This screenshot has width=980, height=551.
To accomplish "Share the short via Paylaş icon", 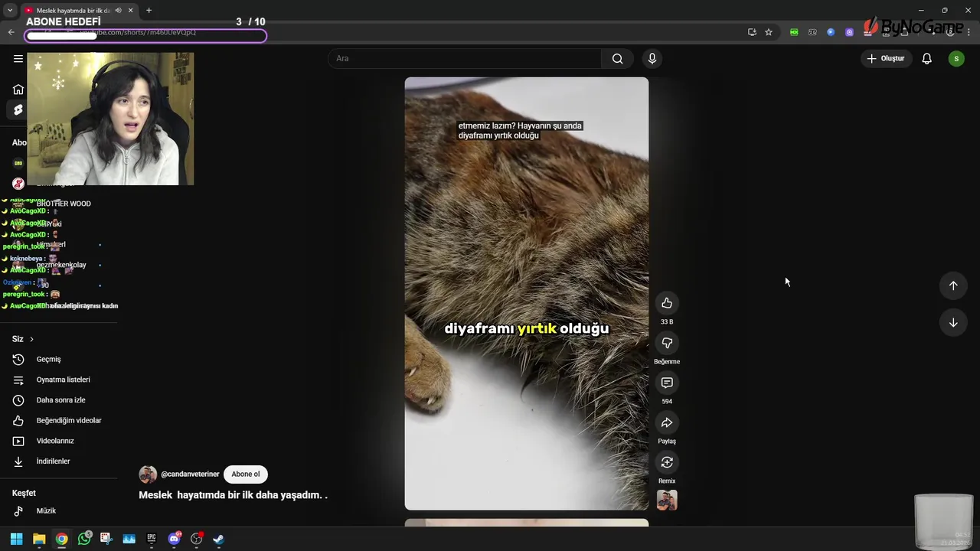I will pyautogui.click(x=667, y=422).
